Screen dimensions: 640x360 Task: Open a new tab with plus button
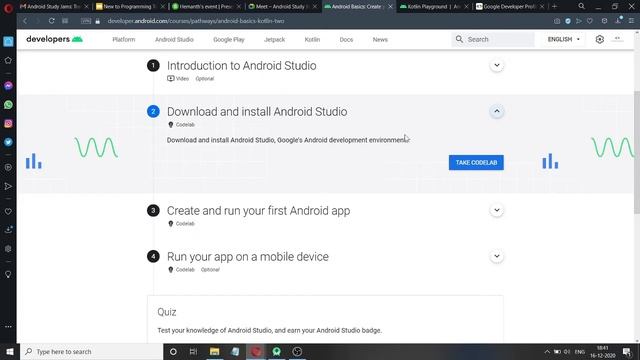554,7
